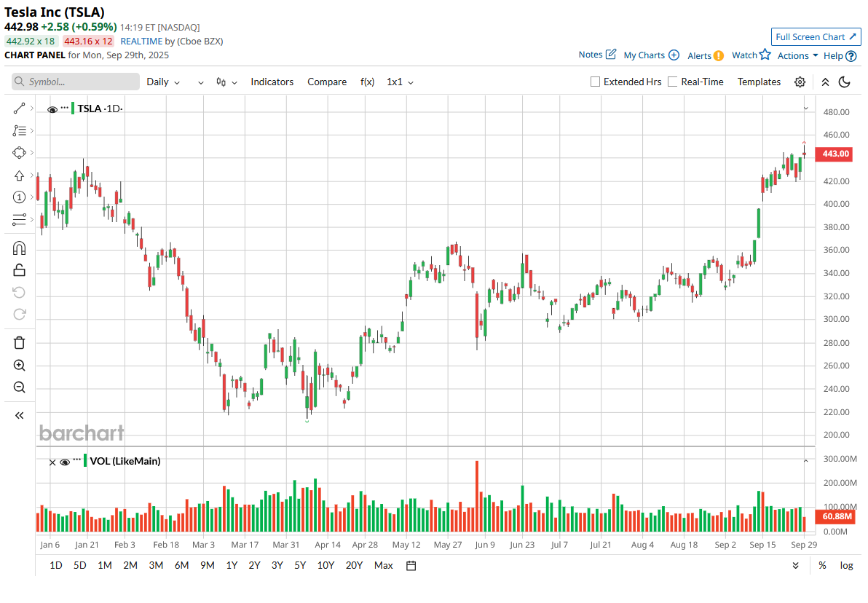This screenshot has height=603, width=868.
Task: Select the 1D time range
Action: point(55,565)
